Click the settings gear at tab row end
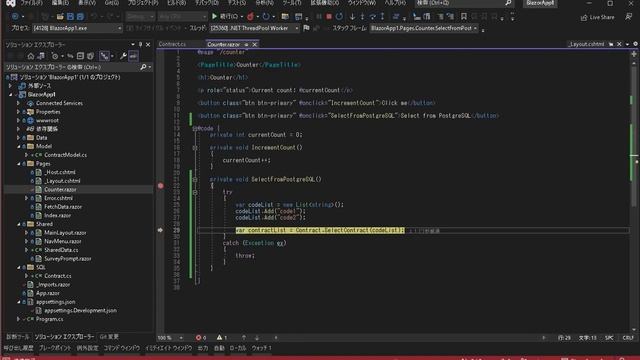Screen dimensions: 640x360 pos(635,44)
